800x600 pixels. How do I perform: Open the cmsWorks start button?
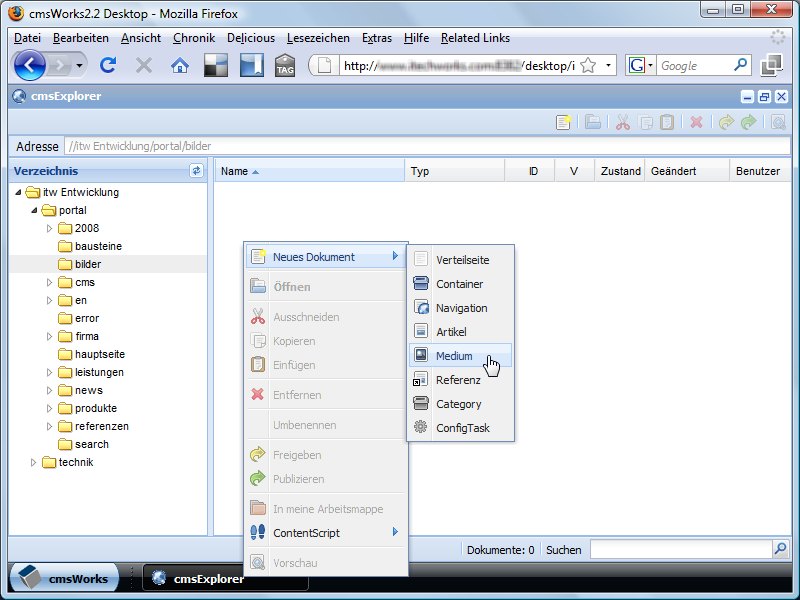tap(64, 578)
